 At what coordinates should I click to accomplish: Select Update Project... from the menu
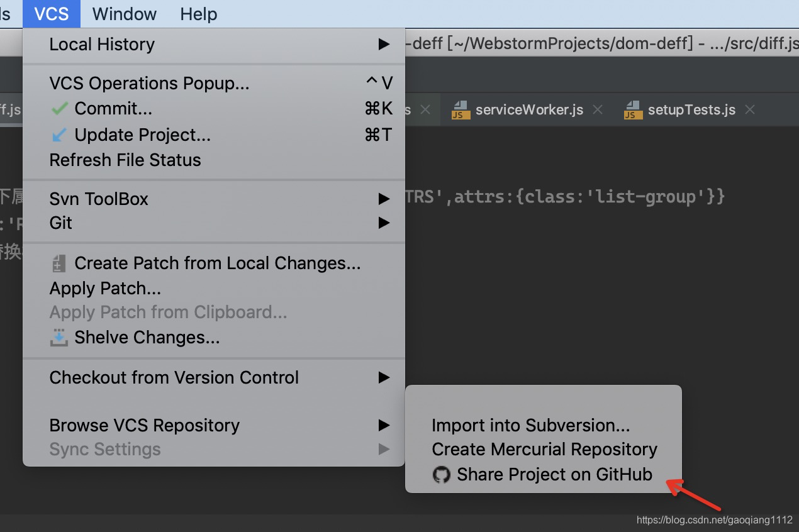coord(214,135)
